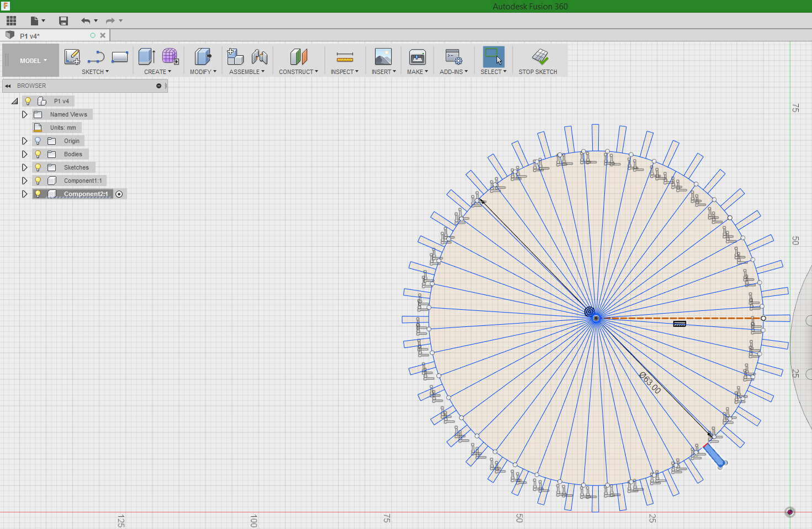
Task: Open the CONSTRUCT menu
Action: tap(298, 72)
